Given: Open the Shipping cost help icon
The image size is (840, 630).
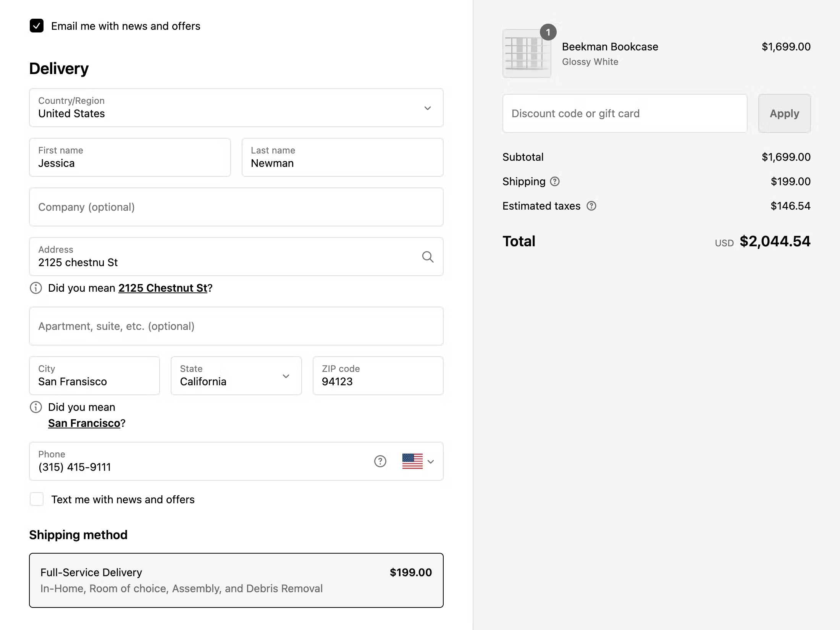Looking at the screenshot, I should point(555,182).
